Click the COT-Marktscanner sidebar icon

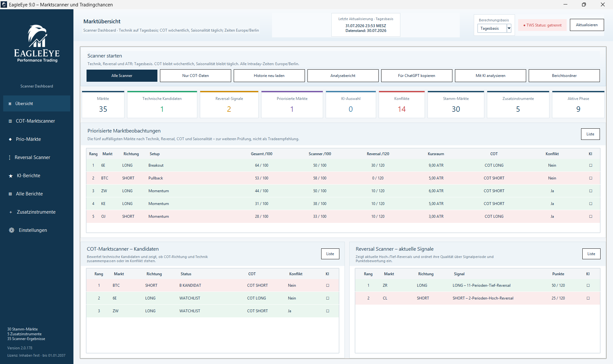click(10, 121)
